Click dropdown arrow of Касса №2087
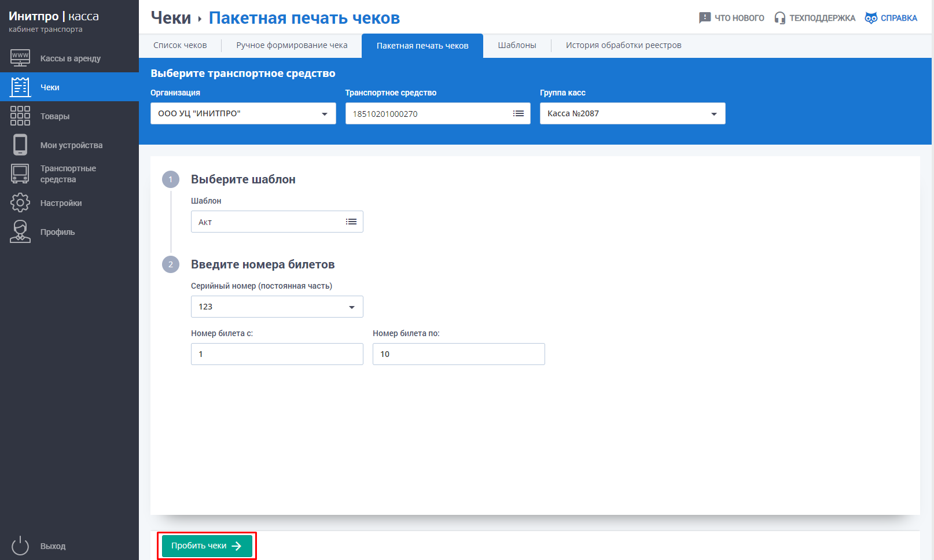The image size is (934, 560). [714, 114]
